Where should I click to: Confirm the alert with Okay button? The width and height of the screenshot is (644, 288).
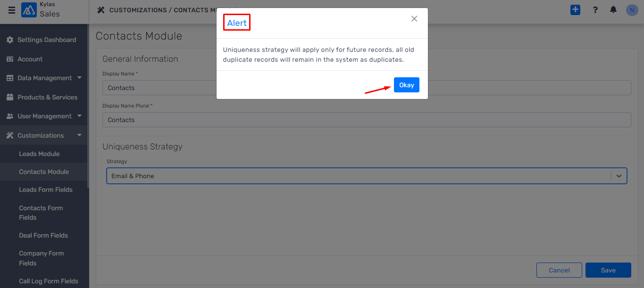click(407, 85)
